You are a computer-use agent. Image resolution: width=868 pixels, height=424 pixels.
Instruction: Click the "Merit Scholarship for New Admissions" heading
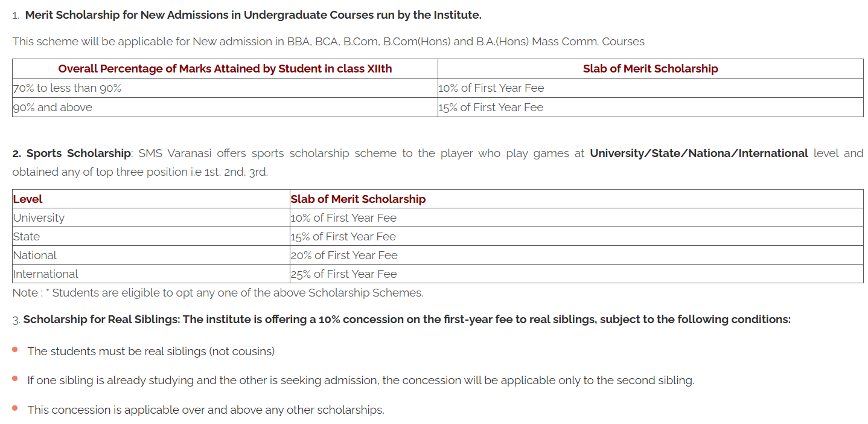(x=253, y=15)
